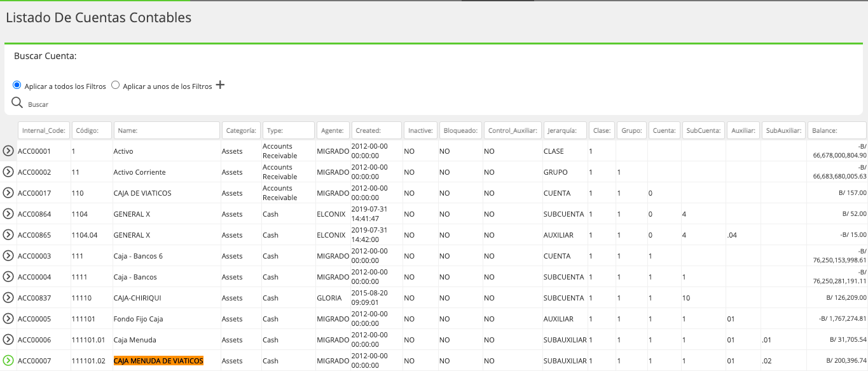Click the magnifying glass search icon

coord(17,102)
